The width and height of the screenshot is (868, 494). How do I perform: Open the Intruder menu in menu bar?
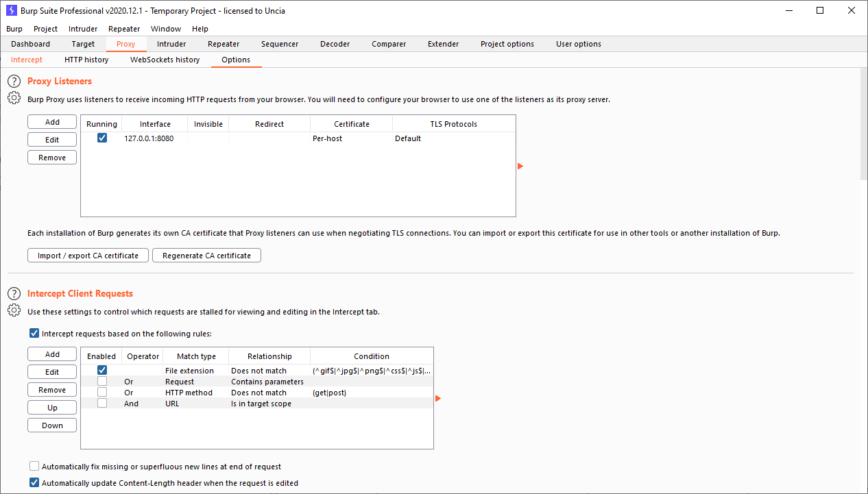83,29
